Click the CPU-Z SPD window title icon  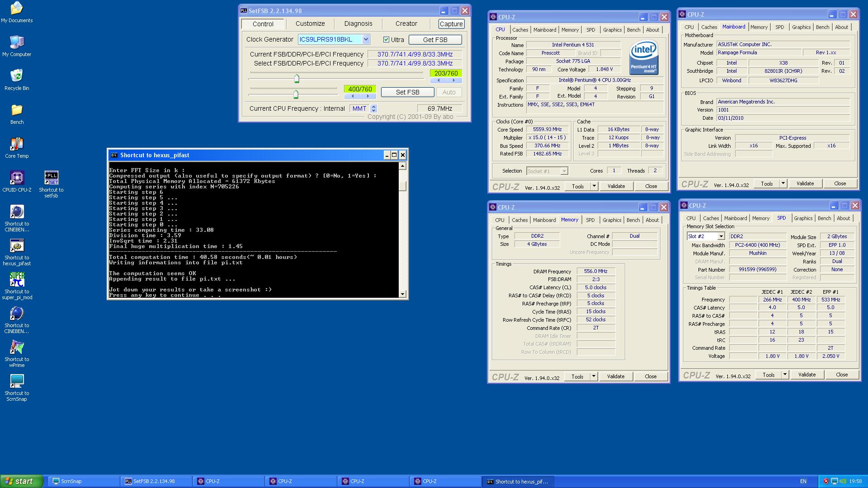(x=684, y=206)
